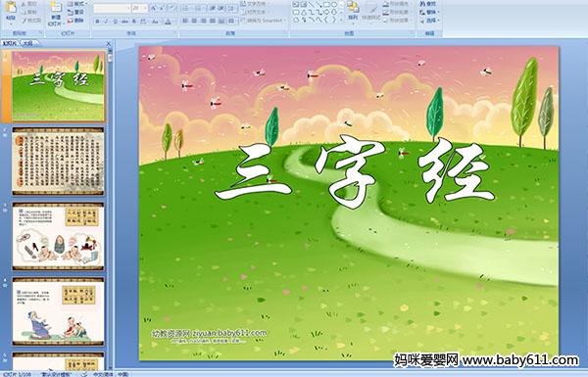This screenshot has width=588, height=377.
Task: Toggle Align Text Left
Action: coord(185,21)
